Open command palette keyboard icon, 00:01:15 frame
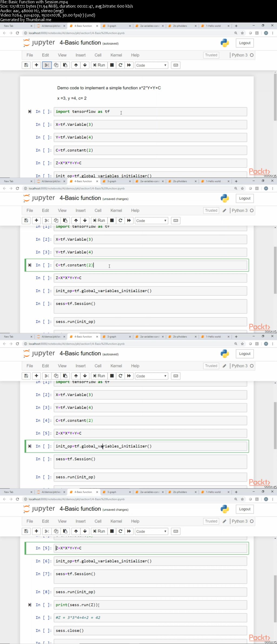The image size is (277, 644). [176, 220]
